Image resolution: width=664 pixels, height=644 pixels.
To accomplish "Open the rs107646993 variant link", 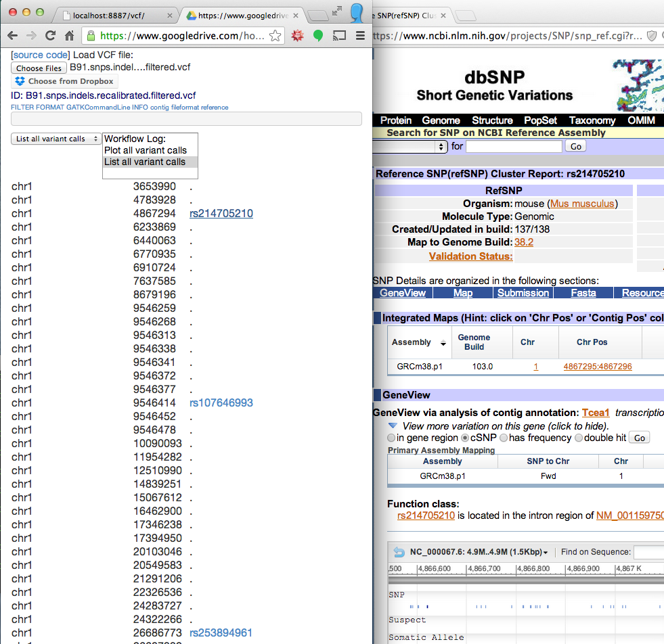I will pyautogui.click(x=221, y=402).
